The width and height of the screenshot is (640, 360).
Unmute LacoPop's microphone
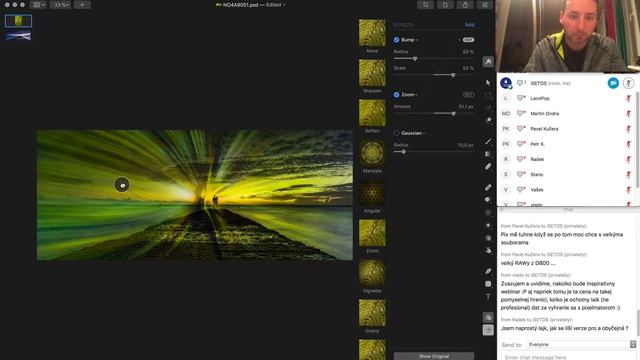(x=629, y=98)
